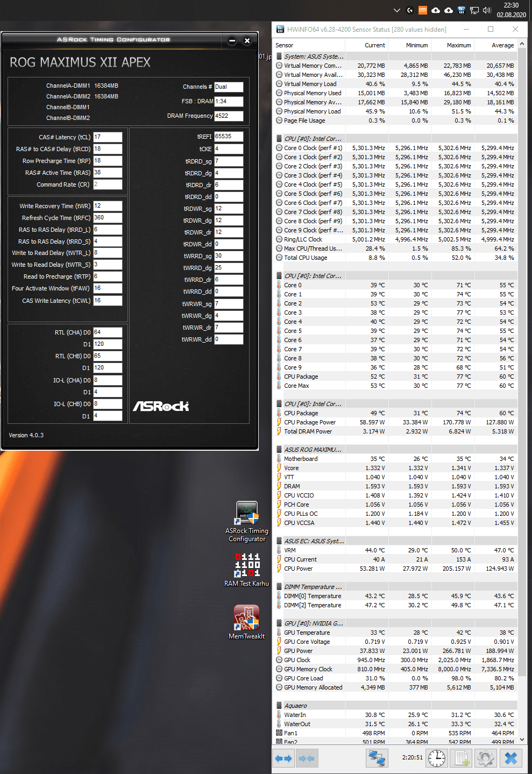This screenshot has width=532, height=774.
Task: Reset sensor min/max values using the clock icon
Action: pyautogui.click(x=437, y=758)
